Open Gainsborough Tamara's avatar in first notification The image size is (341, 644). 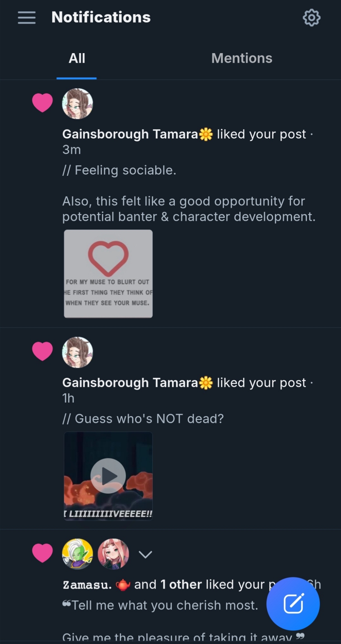tap(77, 104)
